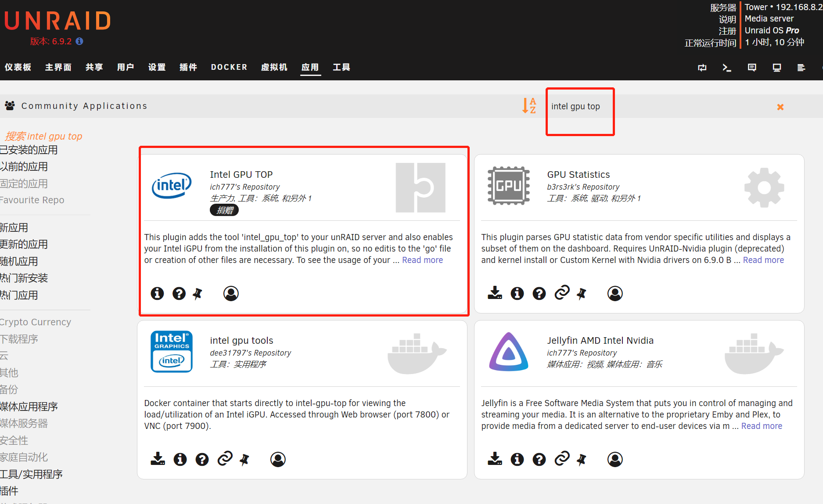
Task: Open the 设置 settings menu
Action: (x=157, y=67)
